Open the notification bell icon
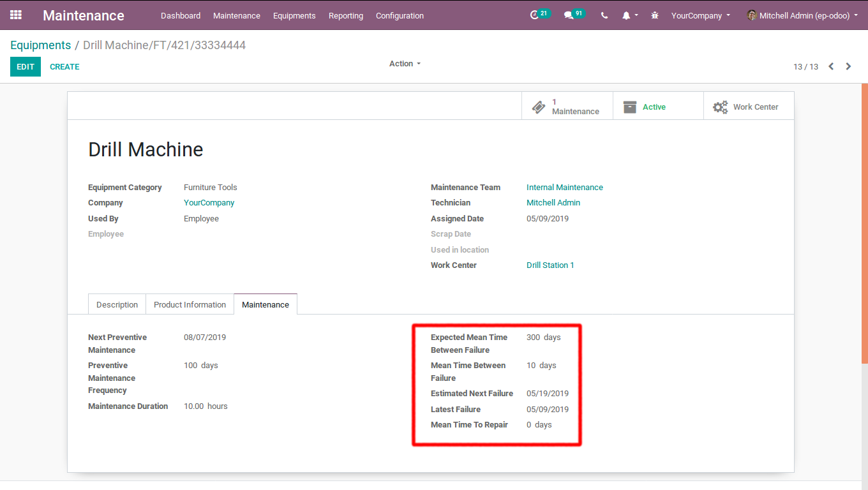The image size is (868, 490). click(x=630, y=15)
